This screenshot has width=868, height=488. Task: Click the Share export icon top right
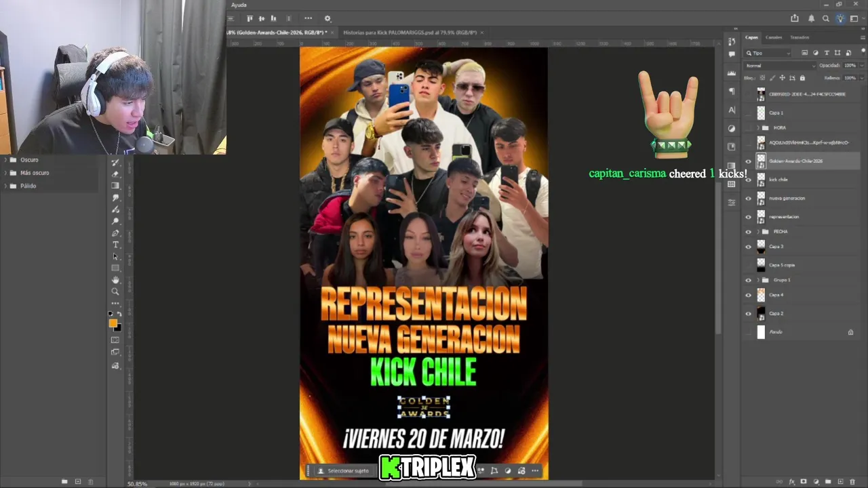795,18
